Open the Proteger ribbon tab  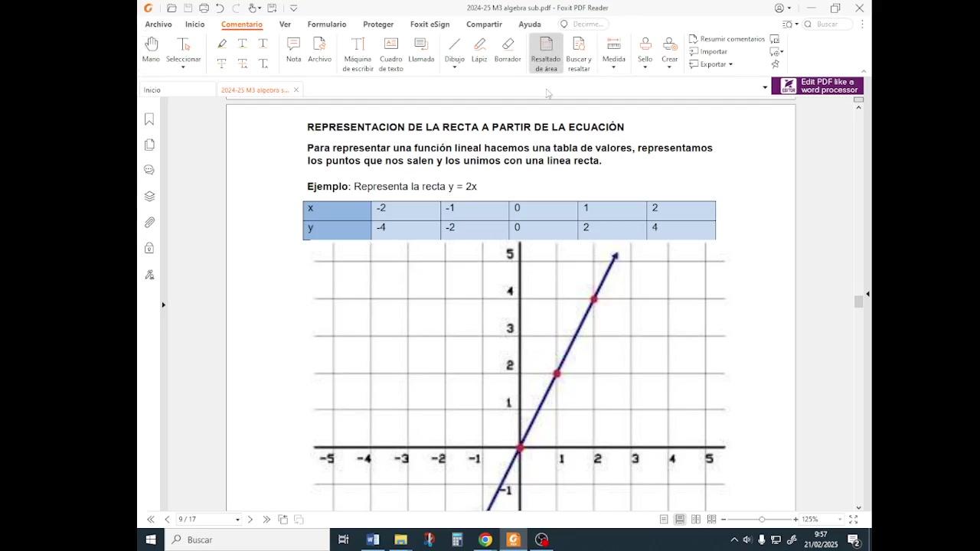click(378, 24)
